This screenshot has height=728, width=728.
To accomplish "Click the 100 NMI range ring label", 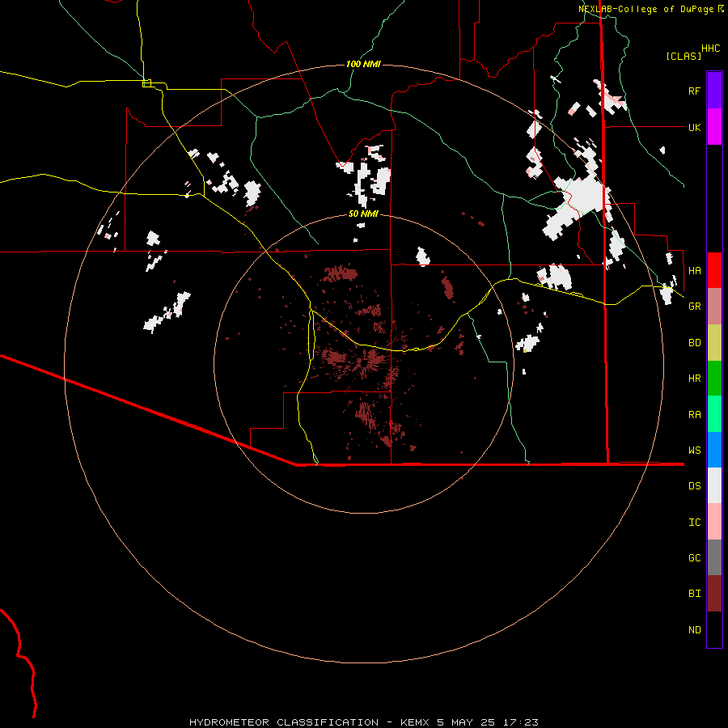I will [x=363, y=64].
